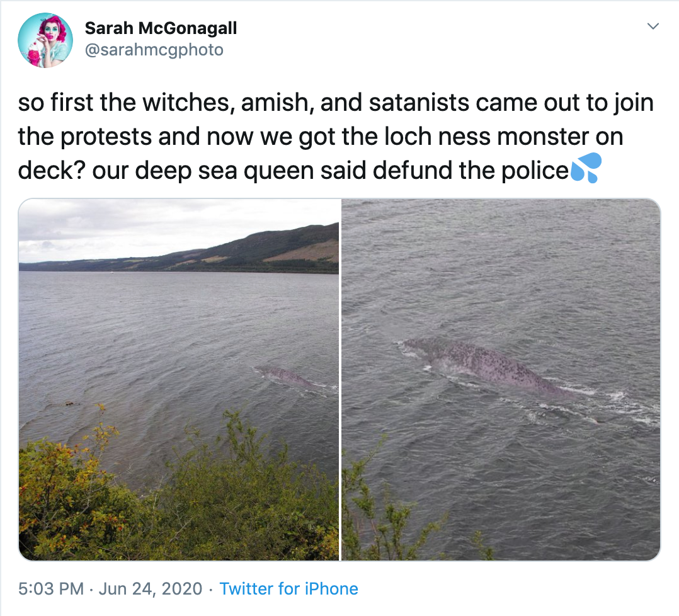The height and width of the screenshot is (616, 679).
Task: Click the 5:03 PM timestamp
Action: tap(51, 589)
